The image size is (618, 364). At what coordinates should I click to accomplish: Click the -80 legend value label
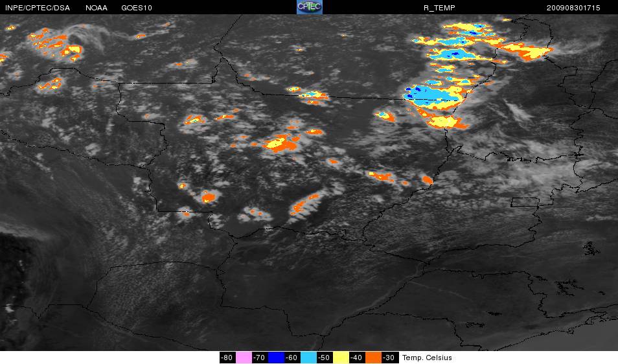coord(227,358)
